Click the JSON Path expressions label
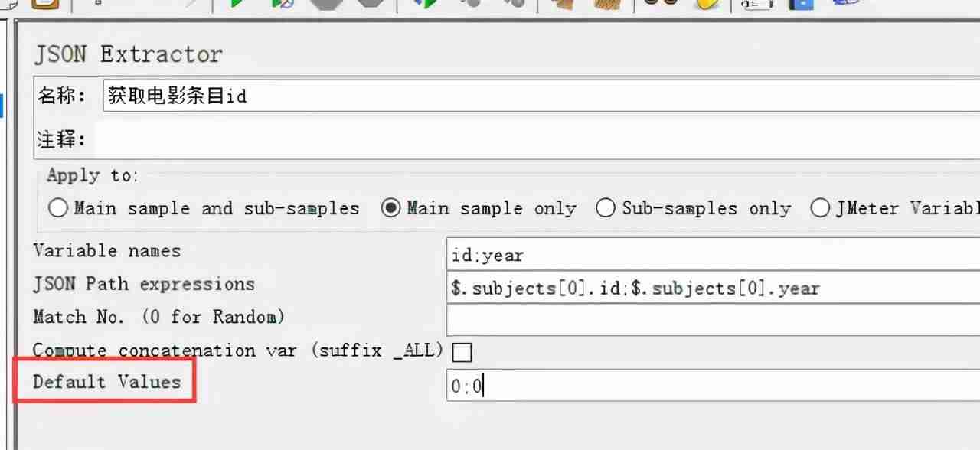 (x=144, y=284)
